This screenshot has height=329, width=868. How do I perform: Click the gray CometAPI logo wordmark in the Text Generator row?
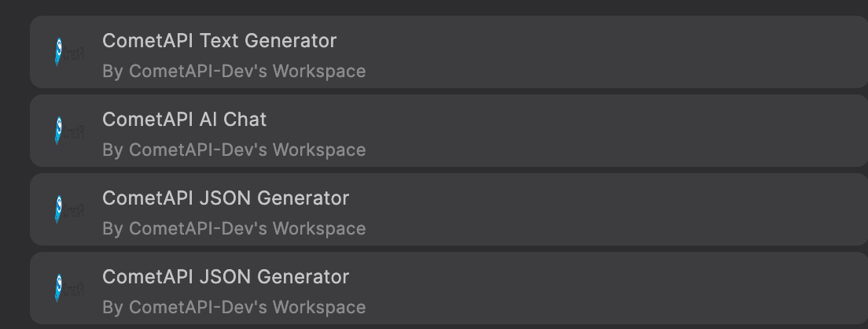(x=74, y=54)
